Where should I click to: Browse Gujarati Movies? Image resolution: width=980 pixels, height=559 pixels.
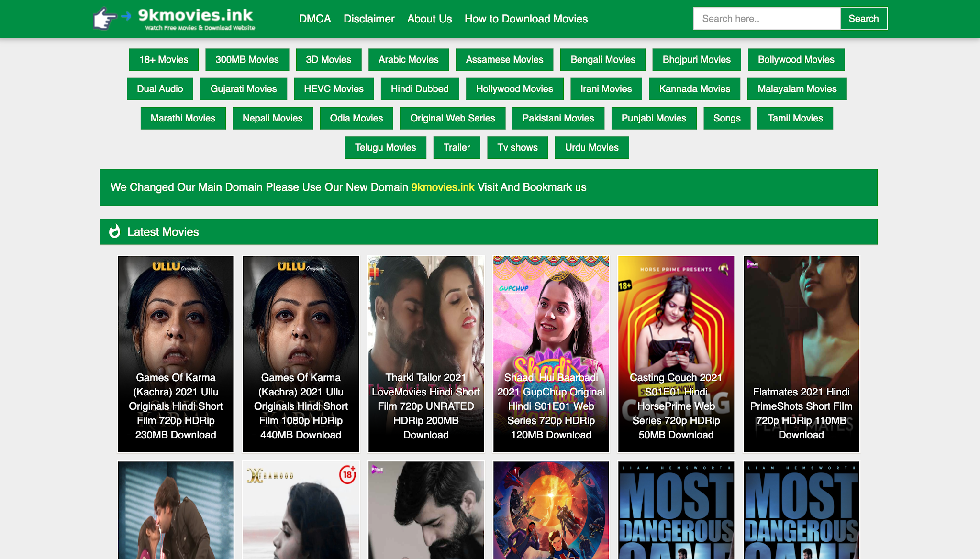click(244, 89)
